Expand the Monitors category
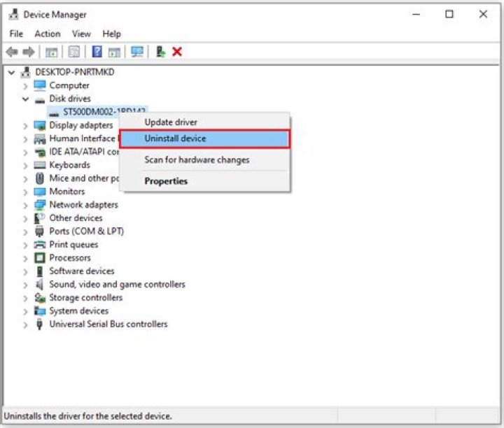Screen dimensions: 504x428 (25, 192)
